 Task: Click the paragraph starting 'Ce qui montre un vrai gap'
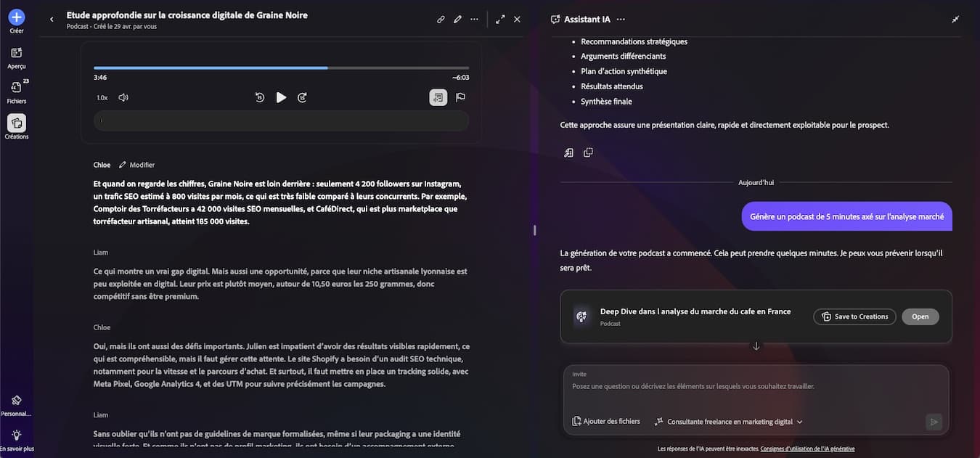click(x=282, y=284)
